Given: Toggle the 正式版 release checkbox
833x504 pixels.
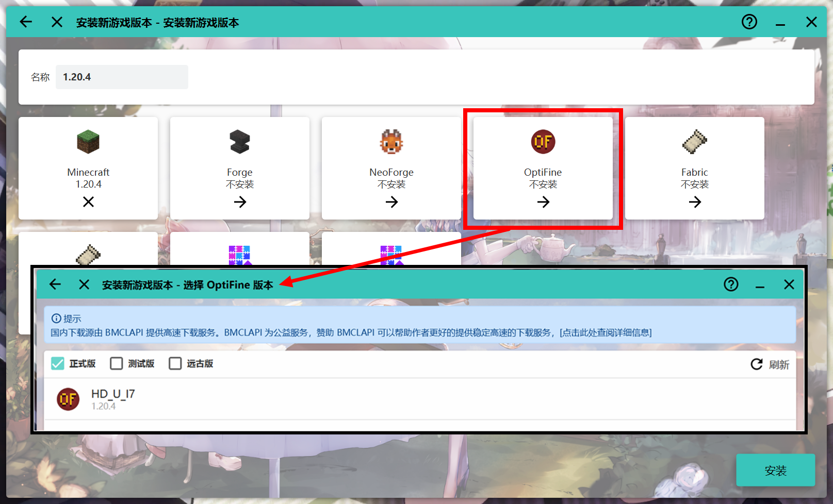Looking at the screenshot, I should 58,363.
